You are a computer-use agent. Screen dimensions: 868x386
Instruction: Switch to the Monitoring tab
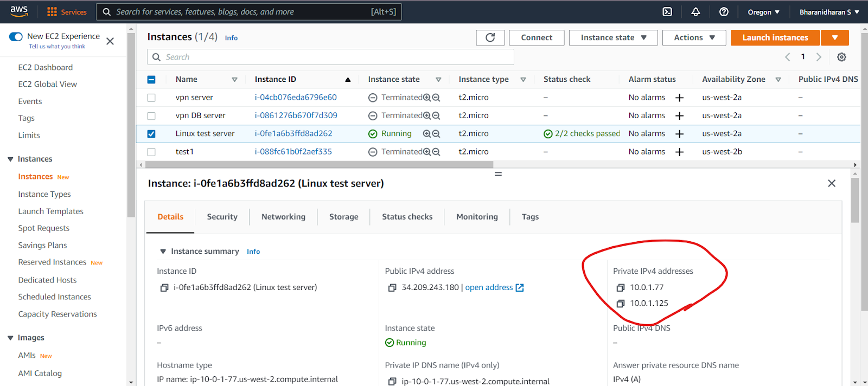pyautogui.click(x=477, y=217)
